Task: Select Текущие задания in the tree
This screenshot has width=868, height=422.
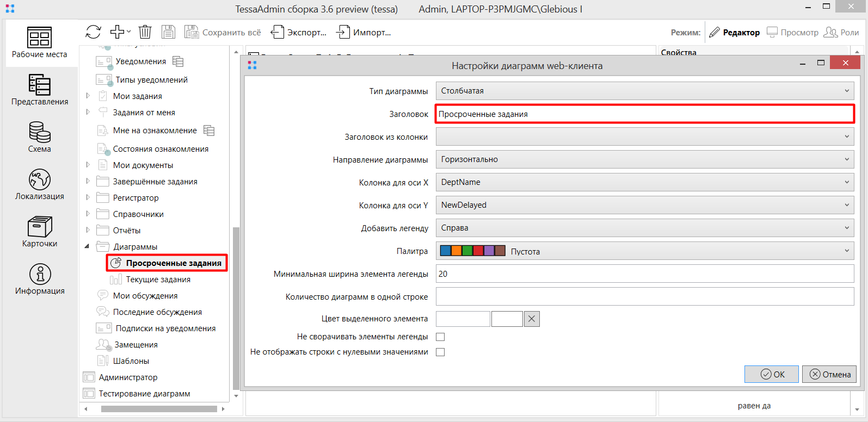Action: coord(158,280)
